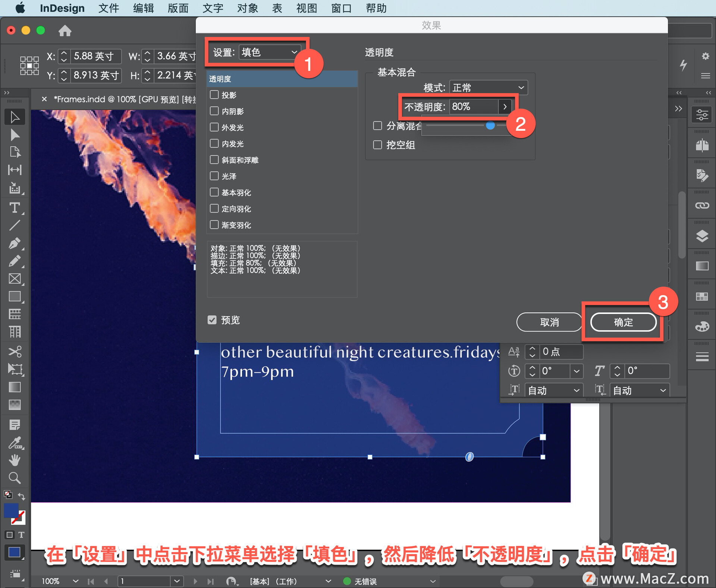Select the Direct Selection tool

pyautogui.click(x=15, y=135)
